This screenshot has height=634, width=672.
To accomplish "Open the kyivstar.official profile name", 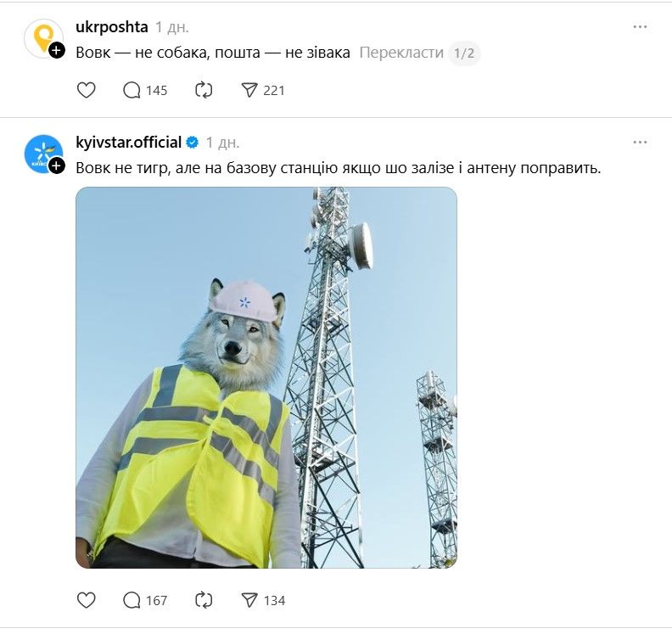I will [x=129, y=142].
